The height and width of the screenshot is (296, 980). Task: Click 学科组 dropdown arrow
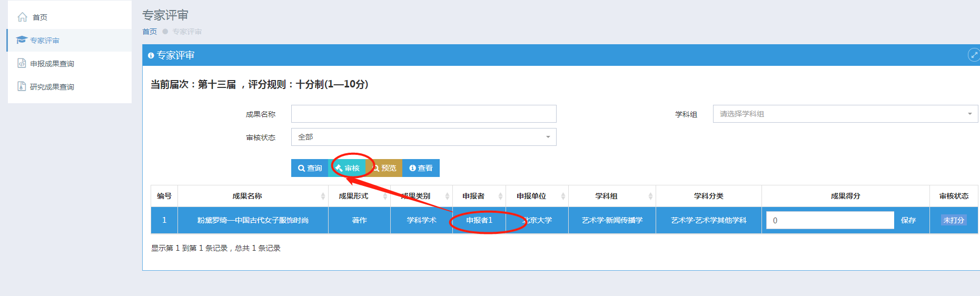click(x=970, y=114)
